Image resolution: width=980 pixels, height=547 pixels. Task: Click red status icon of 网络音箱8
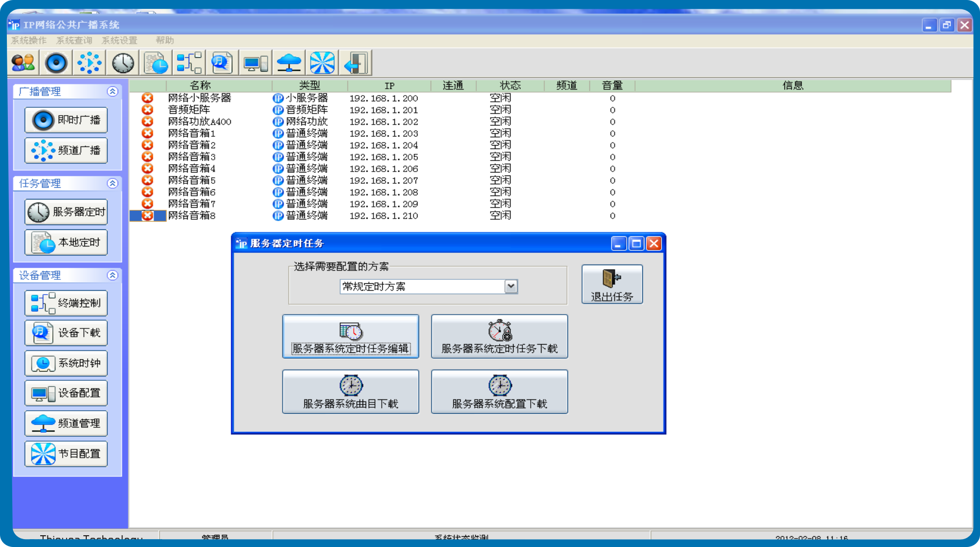(x=147, y=216)
